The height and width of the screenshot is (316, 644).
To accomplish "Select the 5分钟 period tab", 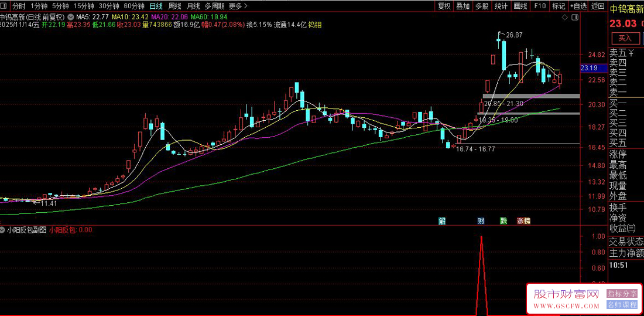I will coord(60,6).
